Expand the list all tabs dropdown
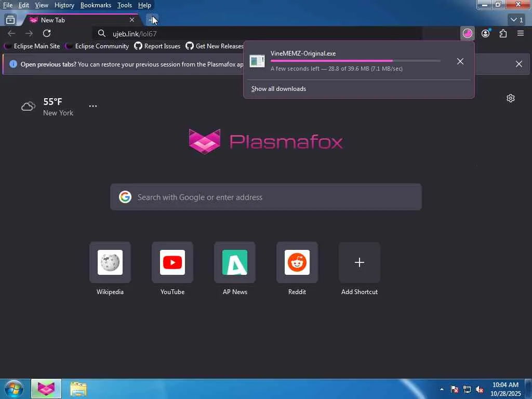The height and width of the screenshot is (399, 532). [517, 20]
